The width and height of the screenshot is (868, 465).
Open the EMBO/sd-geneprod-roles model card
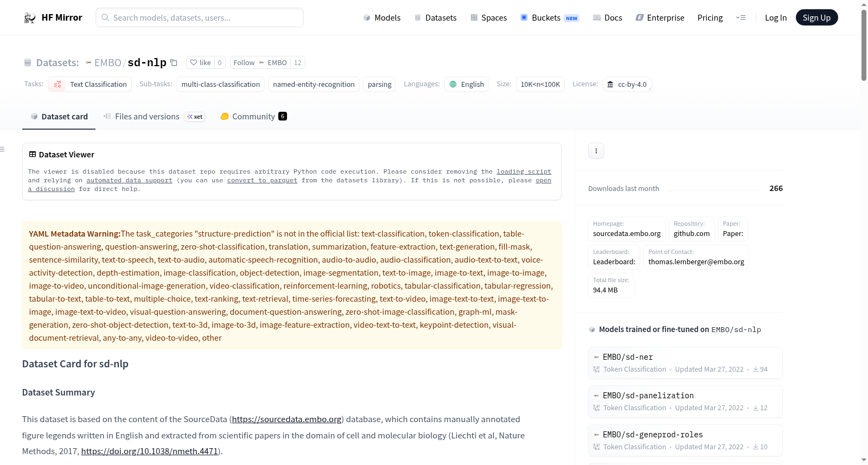pyautogui.click(x=685, y=441)
